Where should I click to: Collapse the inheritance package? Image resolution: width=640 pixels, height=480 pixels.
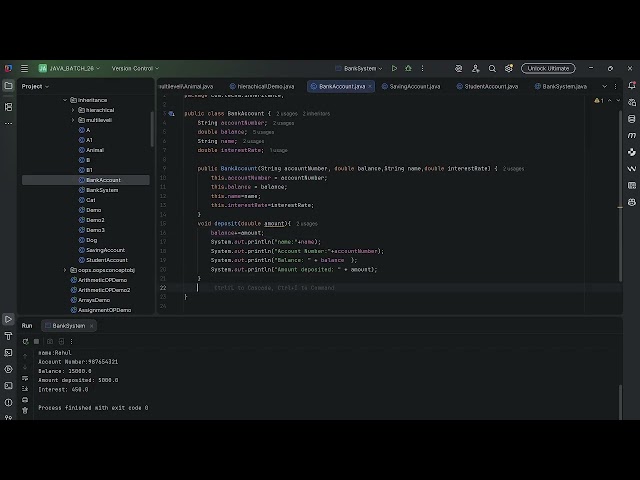click(x=65, y=100)
